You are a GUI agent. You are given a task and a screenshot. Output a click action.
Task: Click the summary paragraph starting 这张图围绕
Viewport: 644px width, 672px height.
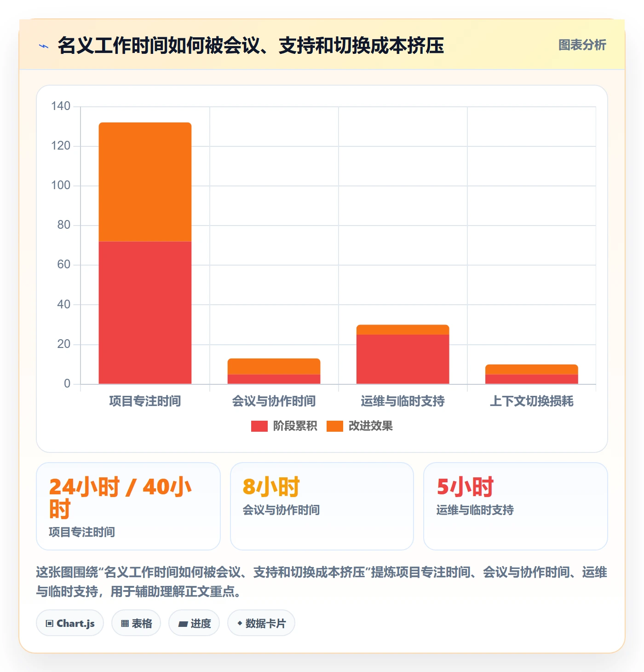322,582
